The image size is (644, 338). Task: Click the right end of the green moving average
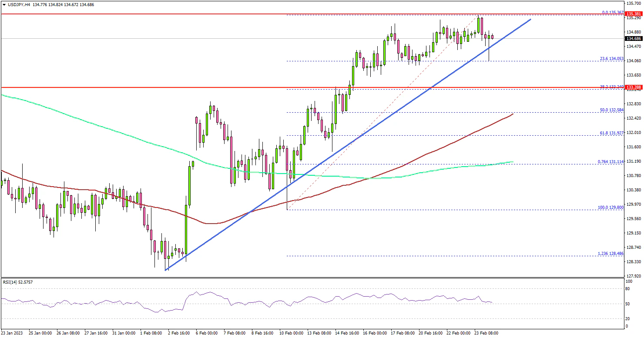click(x=513, y=162)
